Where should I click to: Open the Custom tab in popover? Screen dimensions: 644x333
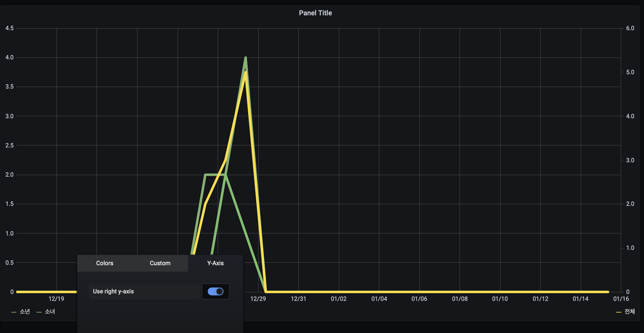click(x=160, y=263)
